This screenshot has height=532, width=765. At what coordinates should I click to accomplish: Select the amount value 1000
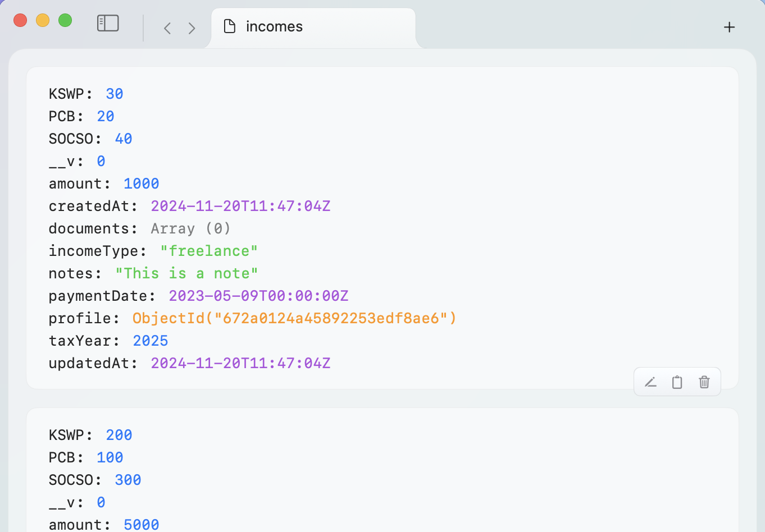[x=141, y=184]
